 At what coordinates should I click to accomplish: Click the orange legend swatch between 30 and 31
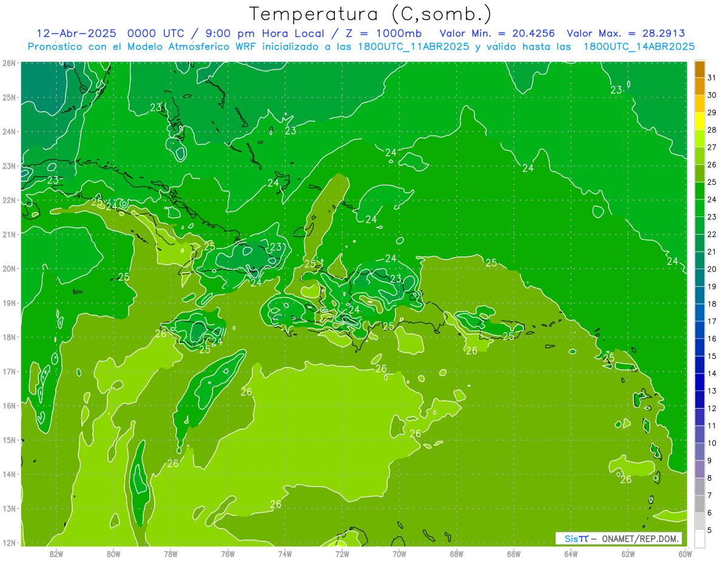[699, 87]
